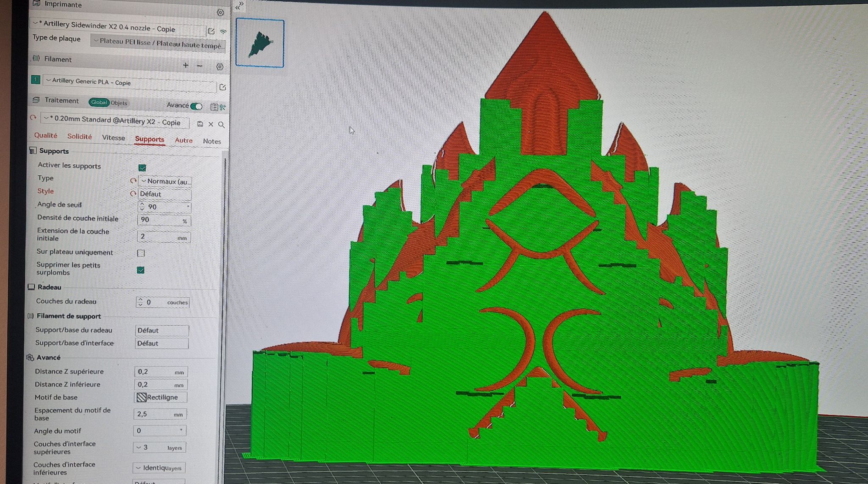Search process settings with magnifier icon
Image resolution: width=868 pixels, height=484 pixels.
click(221, 124)
